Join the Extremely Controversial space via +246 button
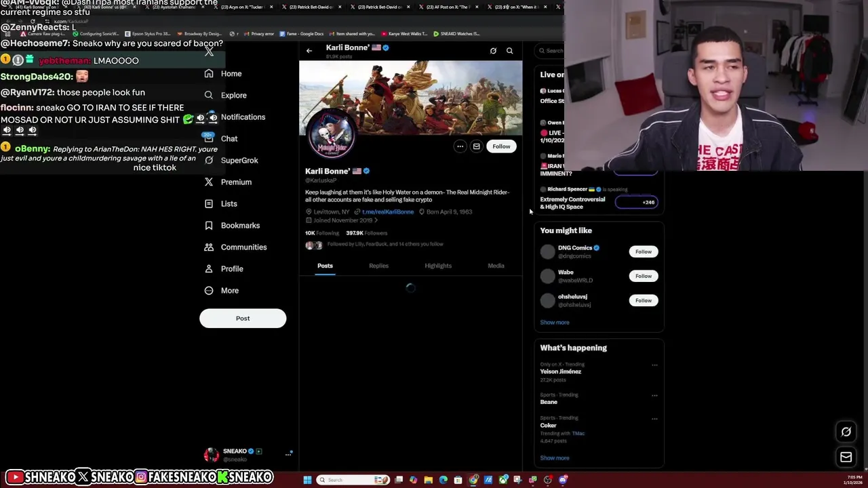 [636, 202]
